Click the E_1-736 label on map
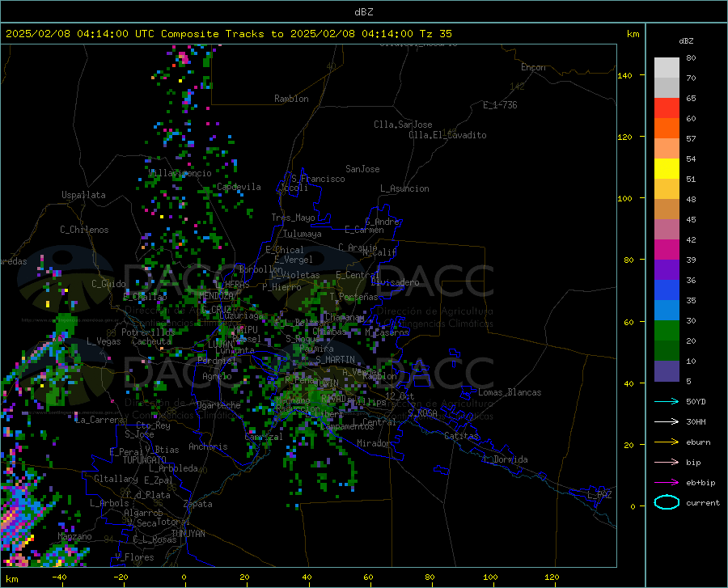728x588 pixels. tap(500, 105)
